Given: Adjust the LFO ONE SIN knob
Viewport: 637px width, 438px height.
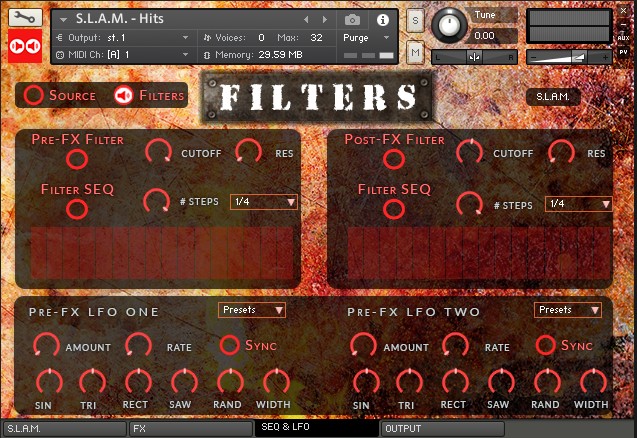Looking at the screenshot, I should coord(50,382).
